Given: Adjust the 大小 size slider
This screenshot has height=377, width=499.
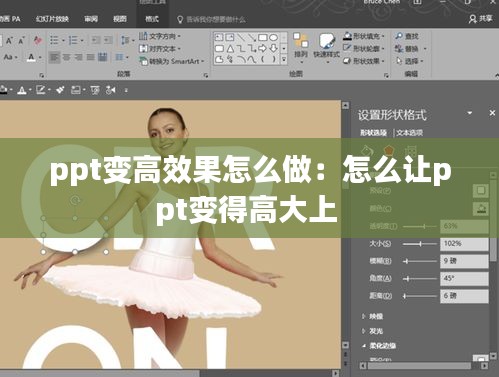Looking at the screenshot, I should tap(420, 244).
